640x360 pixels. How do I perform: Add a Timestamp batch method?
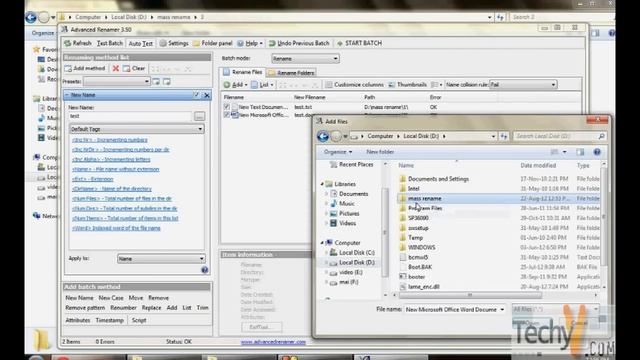coord(109,320)
